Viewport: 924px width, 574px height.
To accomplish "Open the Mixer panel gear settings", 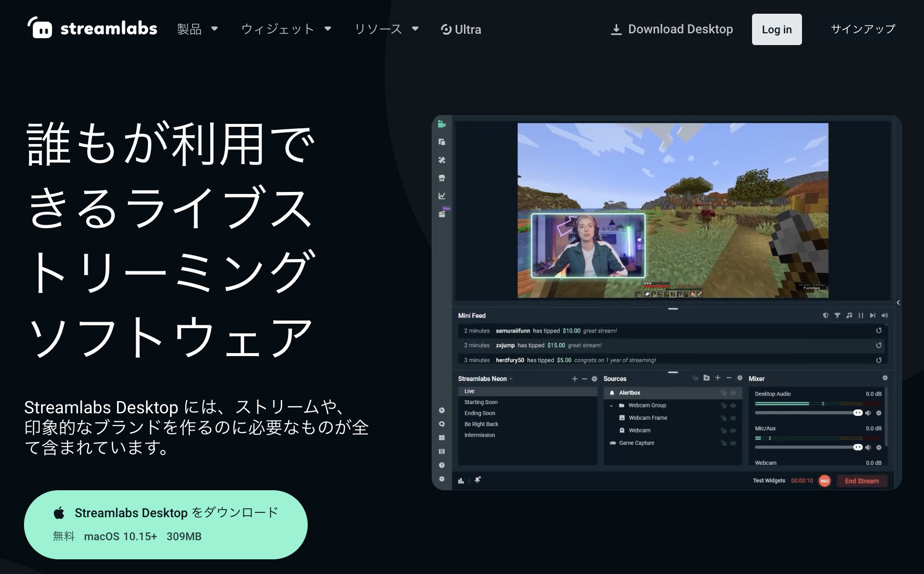I will 885,378.
